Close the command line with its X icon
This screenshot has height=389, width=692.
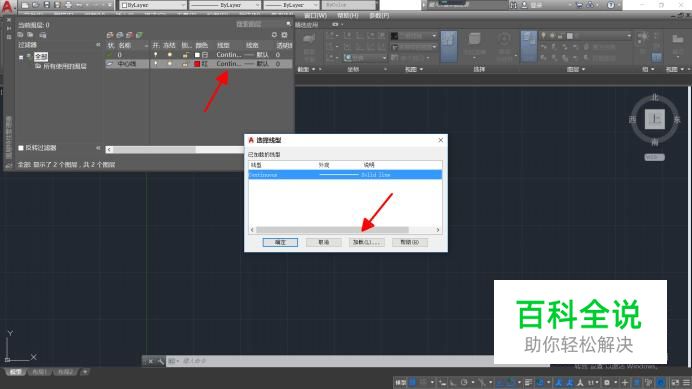coord(151,361)
